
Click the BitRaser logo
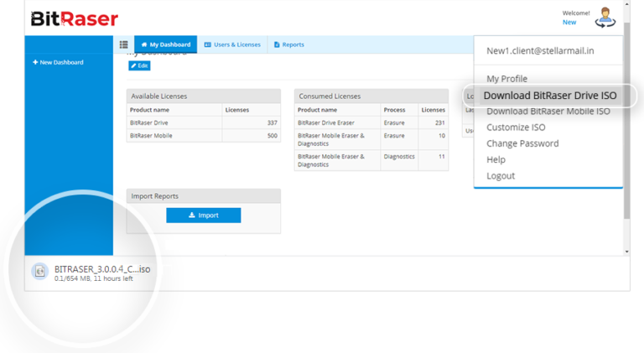coord(74,18)
